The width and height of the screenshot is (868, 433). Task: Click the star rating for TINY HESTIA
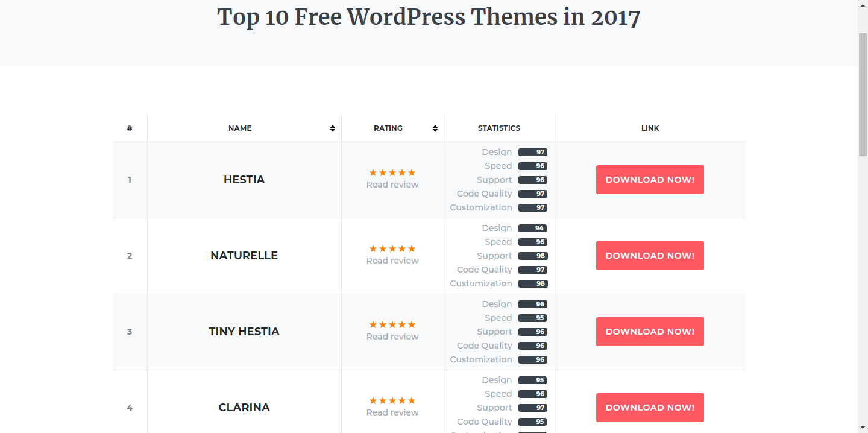[392, 324]
